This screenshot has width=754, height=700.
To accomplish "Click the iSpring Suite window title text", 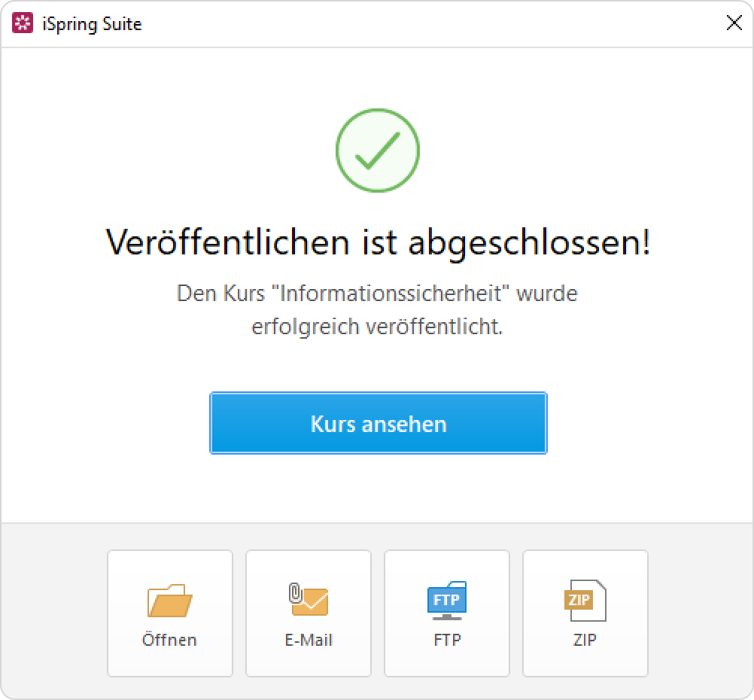I will tap(92, 24).
